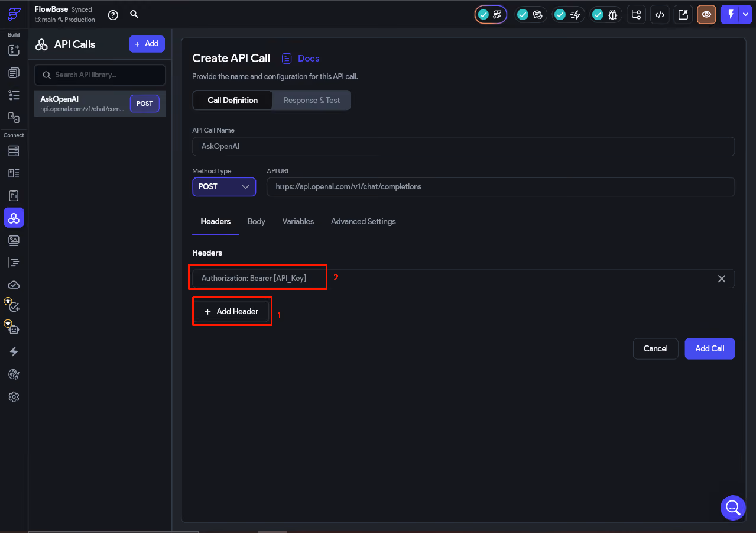Toggle the comments status indicator
The height and width of the screenshot is (533, 756).
click(530, 15)
